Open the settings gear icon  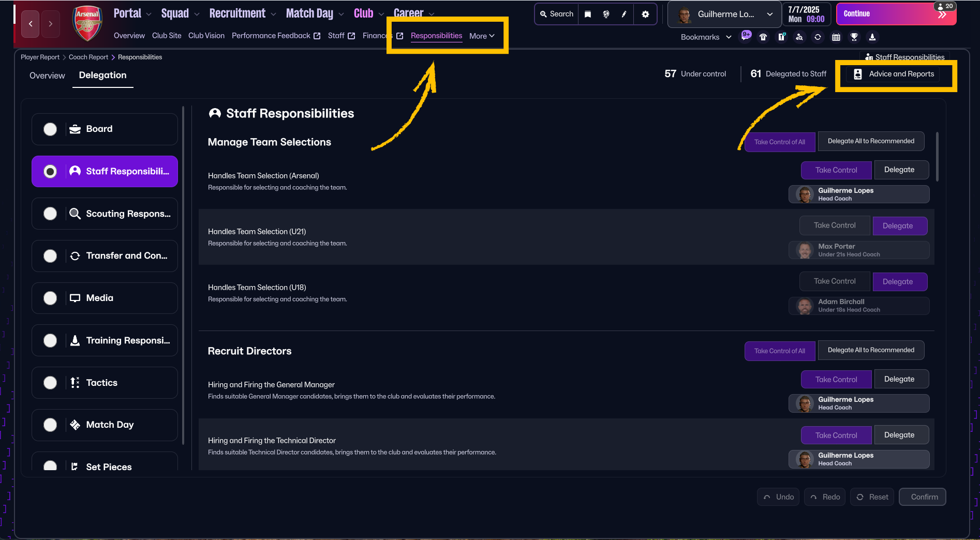click(x=645, y=14)
